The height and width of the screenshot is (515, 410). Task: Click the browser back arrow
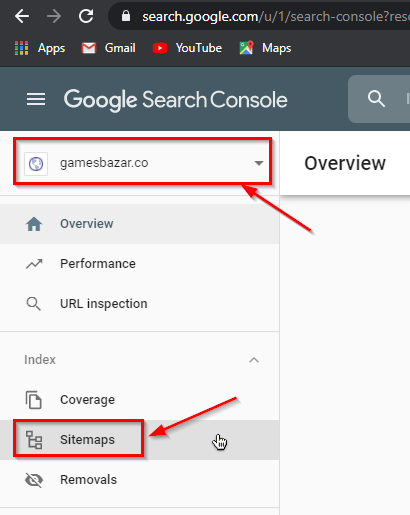(x=22, y=16)
